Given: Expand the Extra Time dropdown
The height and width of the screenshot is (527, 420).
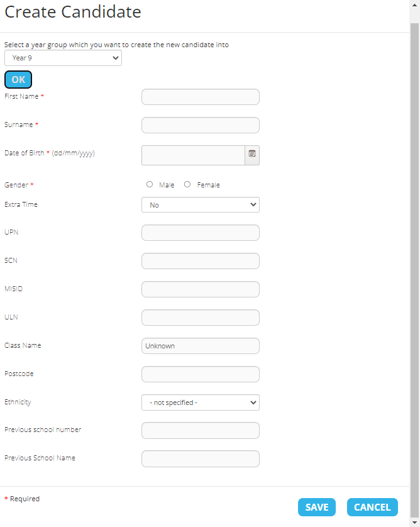Looking at the screenshot, I should coord(201,205).
